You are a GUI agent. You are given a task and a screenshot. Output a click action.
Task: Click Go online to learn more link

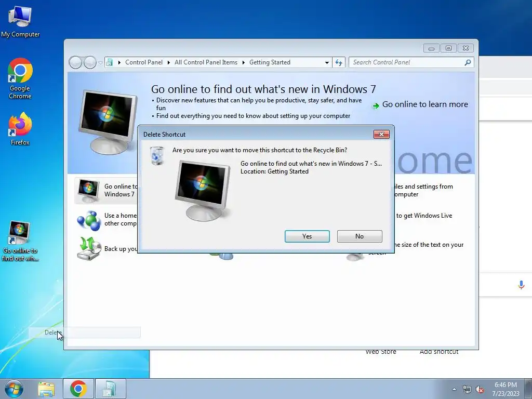click(x=425, y=104)
